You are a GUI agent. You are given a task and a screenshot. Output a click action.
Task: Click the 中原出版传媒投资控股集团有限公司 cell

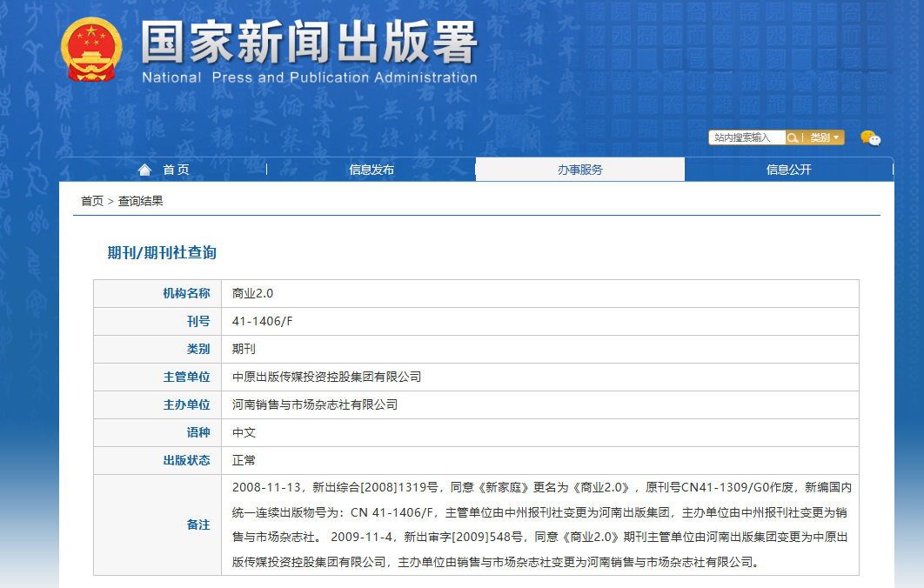pos(326,377)
